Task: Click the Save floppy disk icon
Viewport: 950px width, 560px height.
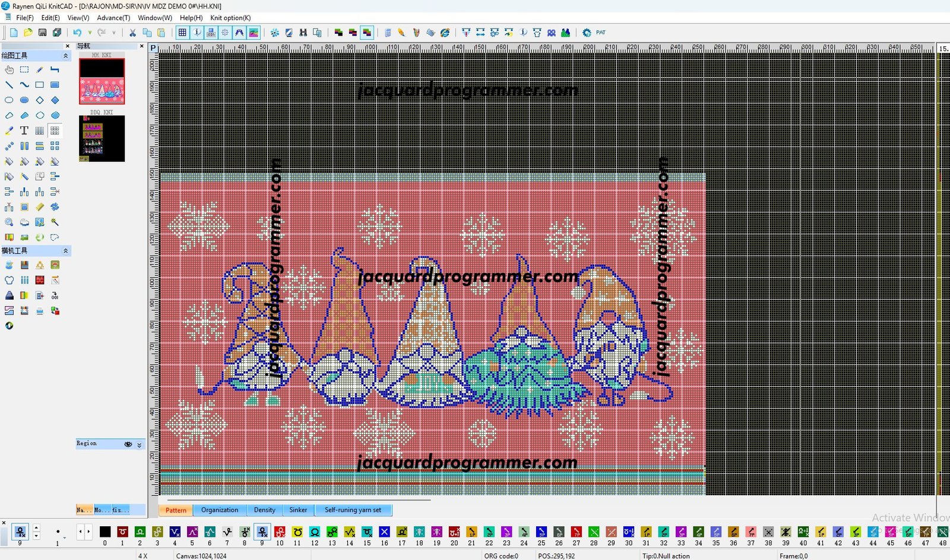Action: tap(42, 33)
